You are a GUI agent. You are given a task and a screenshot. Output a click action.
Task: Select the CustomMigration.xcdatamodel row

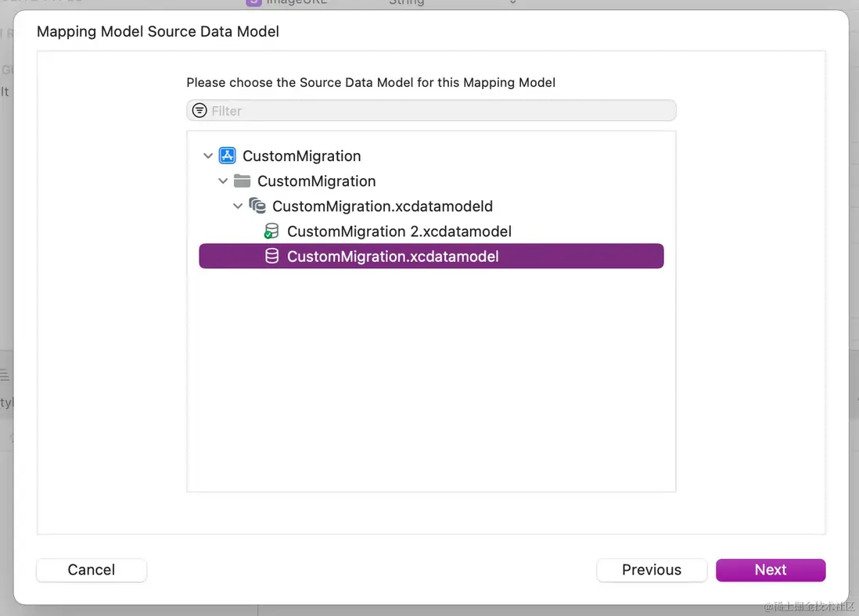[x=393, y=256]
